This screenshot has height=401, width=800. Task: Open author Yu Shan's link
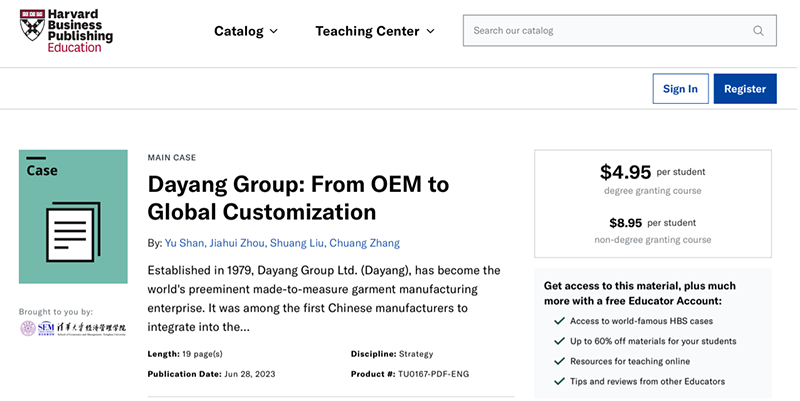click(187, 243)
